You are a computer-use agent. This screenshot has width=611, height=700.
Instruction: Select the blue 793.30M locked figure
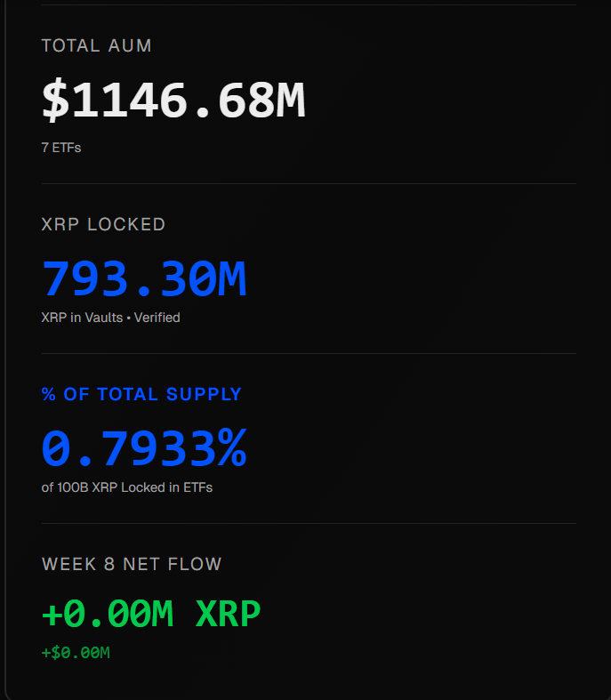(x=143, y=278)
